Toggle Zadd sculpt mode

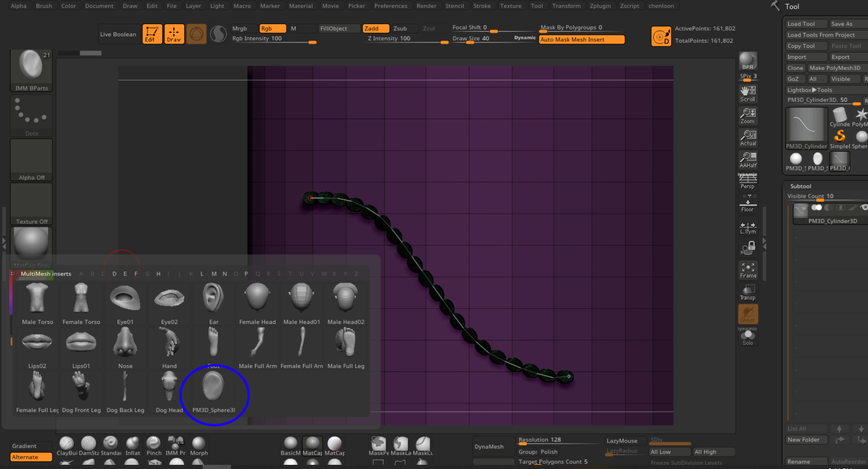[x=375, y=28]
